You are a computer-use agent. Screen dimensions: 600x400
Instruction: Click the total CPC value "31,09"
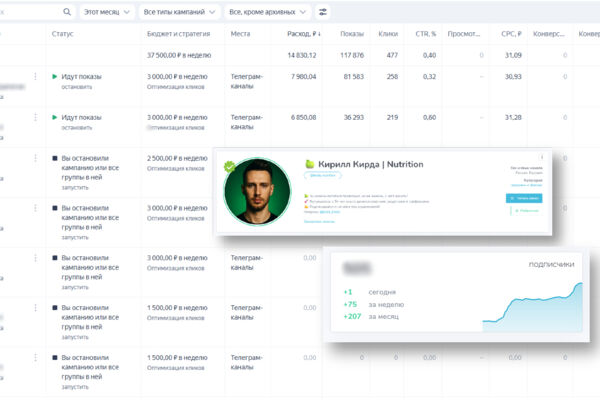(x=513, y=55)
